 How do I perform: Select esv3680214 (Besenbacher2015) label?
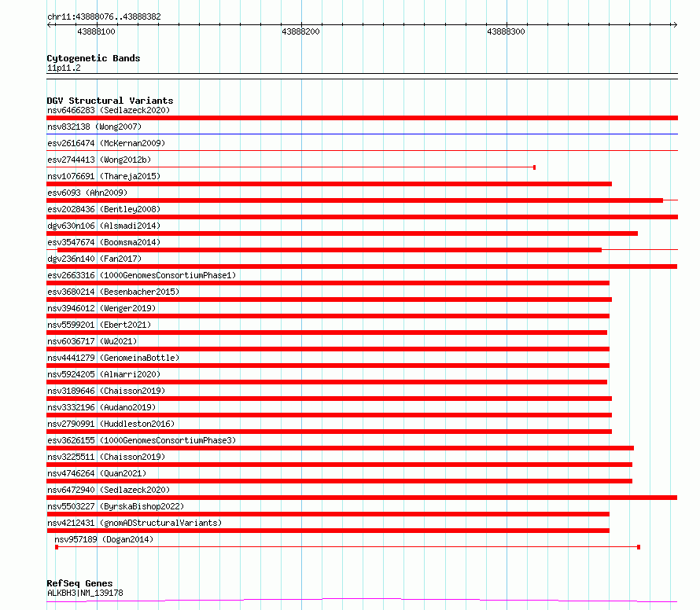(113, 292)
